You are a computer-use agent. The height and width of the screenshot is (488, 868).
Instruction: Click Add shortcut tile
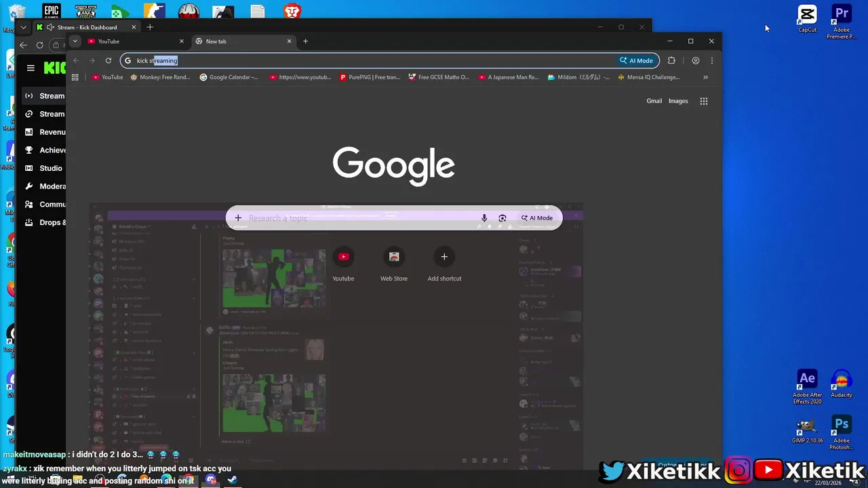[444, 264]
